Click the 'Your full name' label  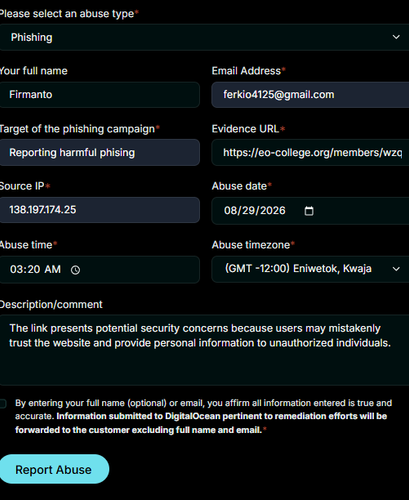tap(33, 71)
